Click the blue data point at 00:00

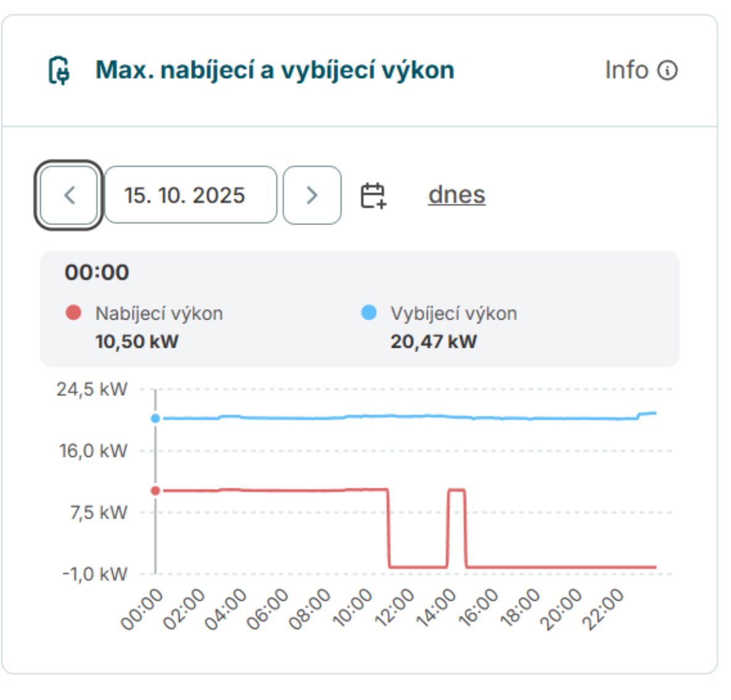pyautogui.click(x=155, y=418)
